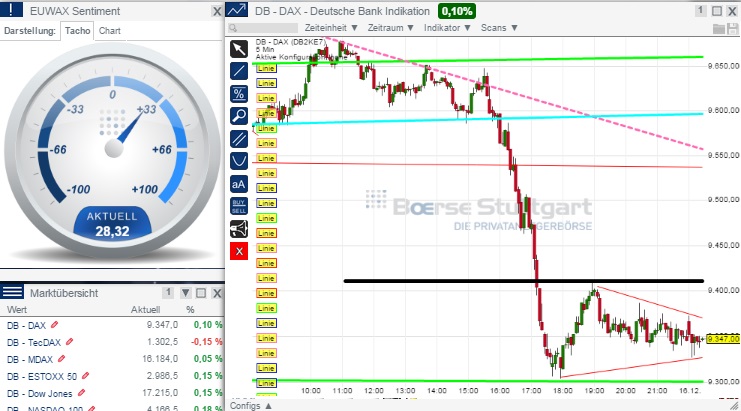Click the exclamation icon of EUWAX Sentiment
741x411 pixels.
click(11, 10)
